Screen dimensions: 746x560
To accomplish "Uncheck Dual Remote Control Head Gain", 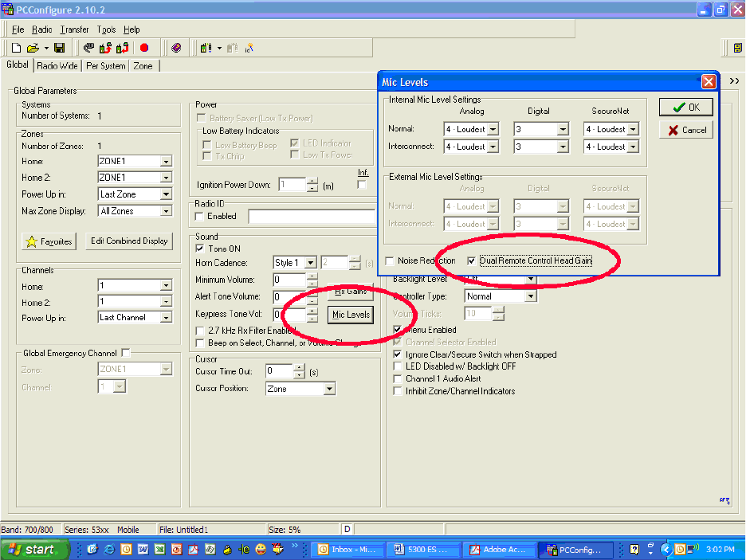I will 472,260.
